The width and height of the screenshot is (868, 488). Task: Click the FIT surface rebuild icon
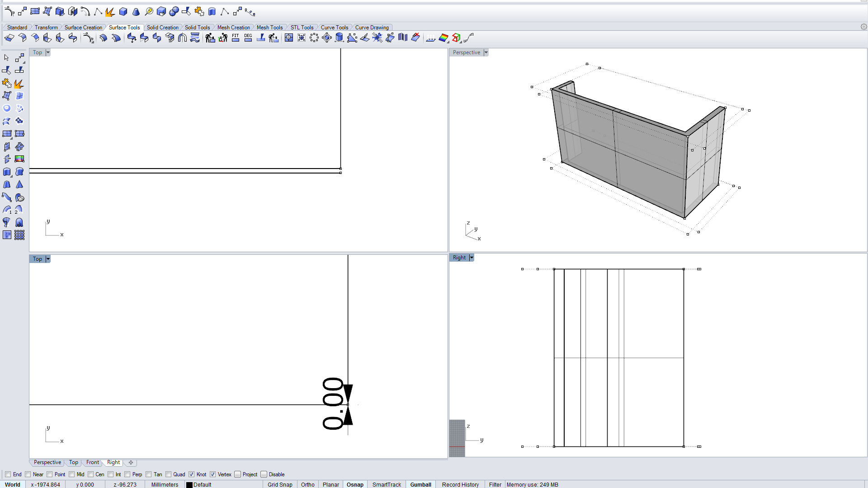[x=236, y=38]
